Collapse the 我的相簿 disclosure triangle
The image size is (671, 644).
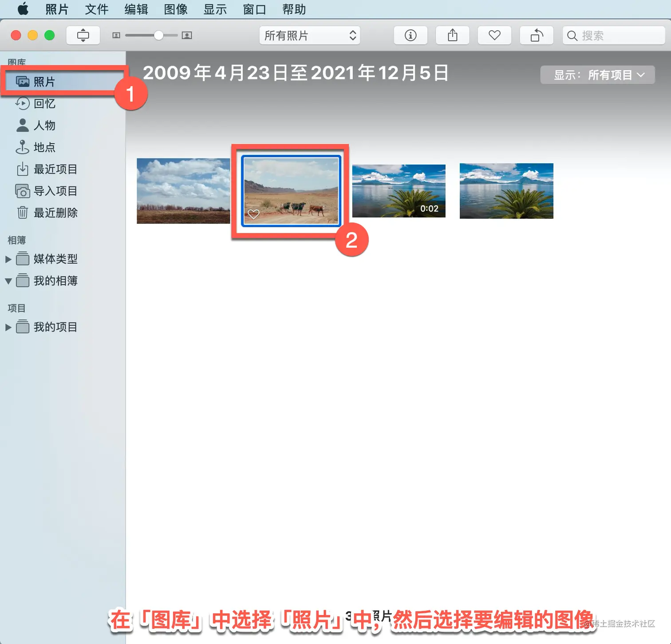point(8,281)
